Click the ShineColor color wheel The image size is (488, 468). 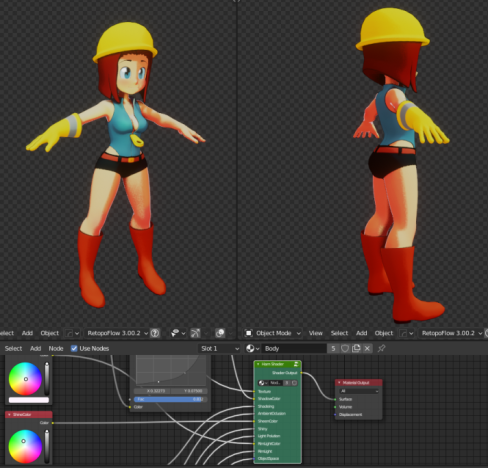pyautogui.click(x=25, y=446)
